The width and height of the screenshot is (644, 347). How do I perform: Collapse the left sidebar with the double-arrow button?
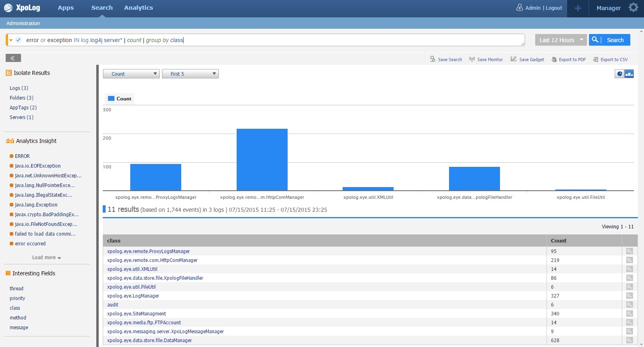[x=13, y=58]
